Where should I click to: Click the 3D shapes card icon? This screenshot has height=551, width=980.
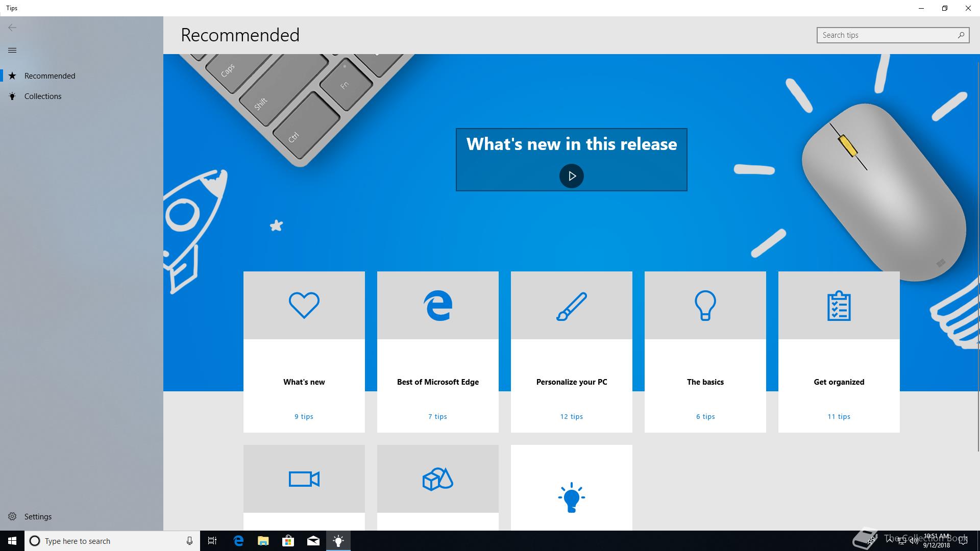click(438, 479)
